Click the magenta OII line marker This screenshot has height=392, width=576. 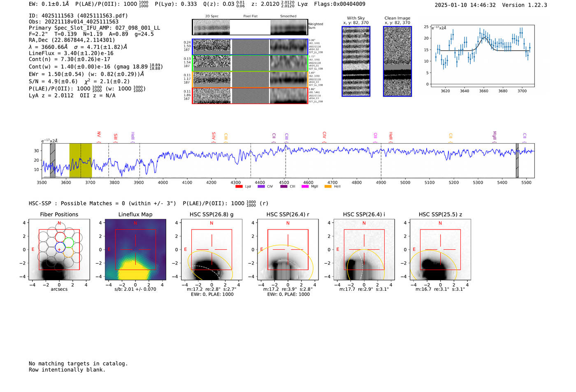pos(375,138)
